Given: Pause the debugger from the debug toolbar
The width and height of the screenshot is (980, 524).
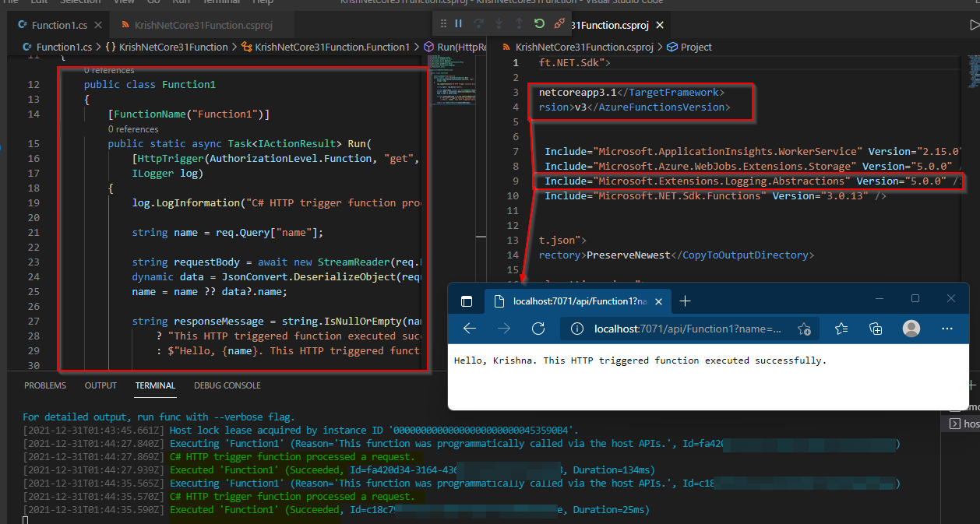Looking at the screenshot, I should (x=459, y=24).
